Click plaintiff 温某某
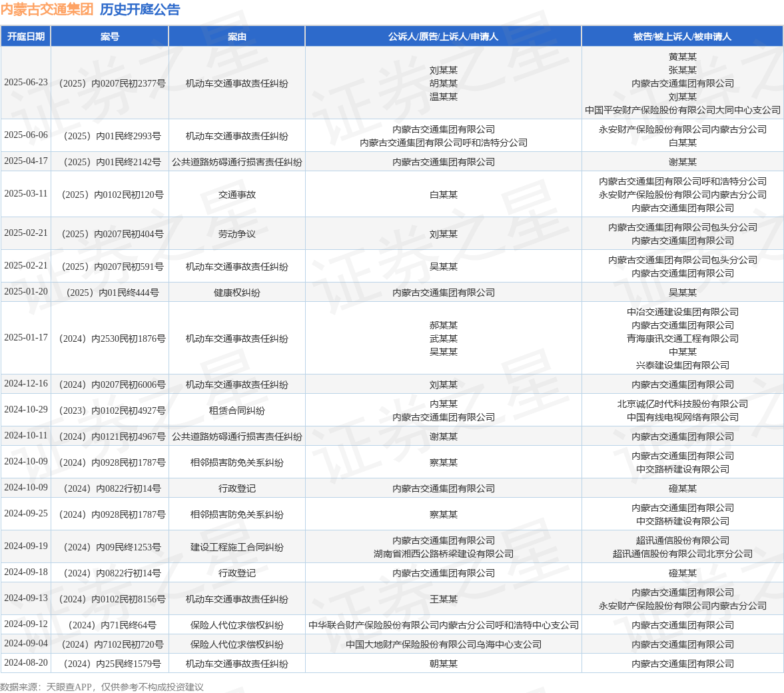Image resolution: width=784 pixels, height=693 pixels. (444, 97)
